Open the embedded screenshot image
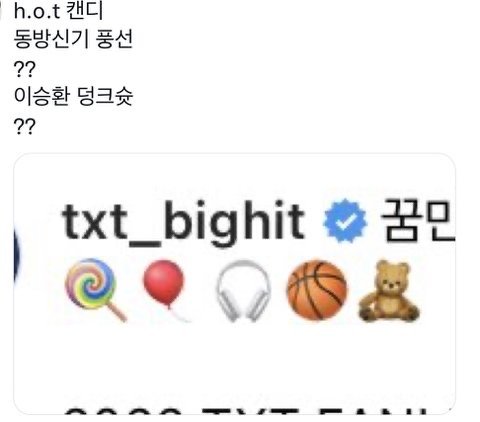The image size is (480, 422). 234,284
